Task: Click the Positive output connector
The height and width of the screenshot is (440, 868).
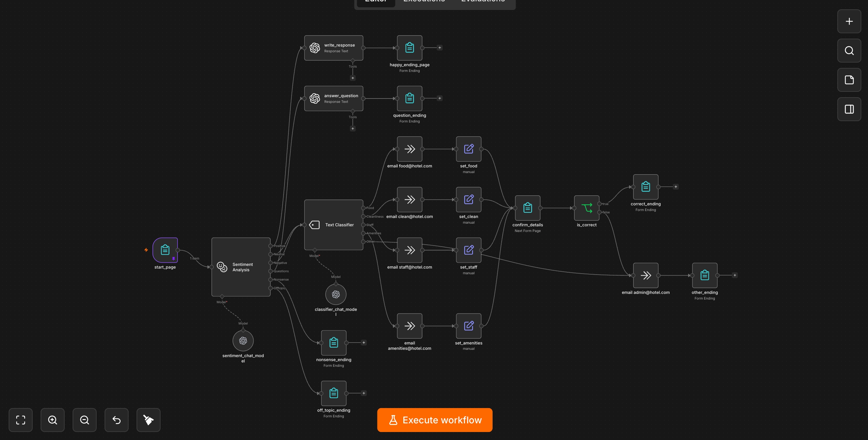Action: click(x=270, y=246)
